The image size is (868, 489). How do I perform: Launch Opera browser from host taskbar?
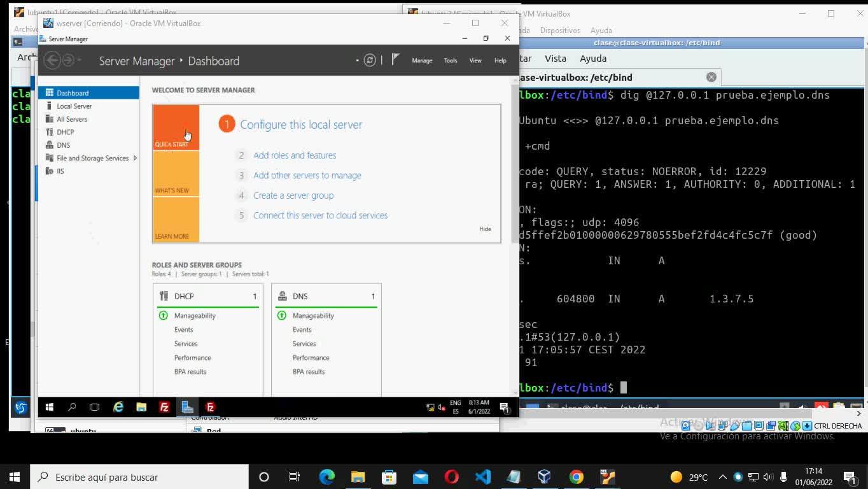451,477
